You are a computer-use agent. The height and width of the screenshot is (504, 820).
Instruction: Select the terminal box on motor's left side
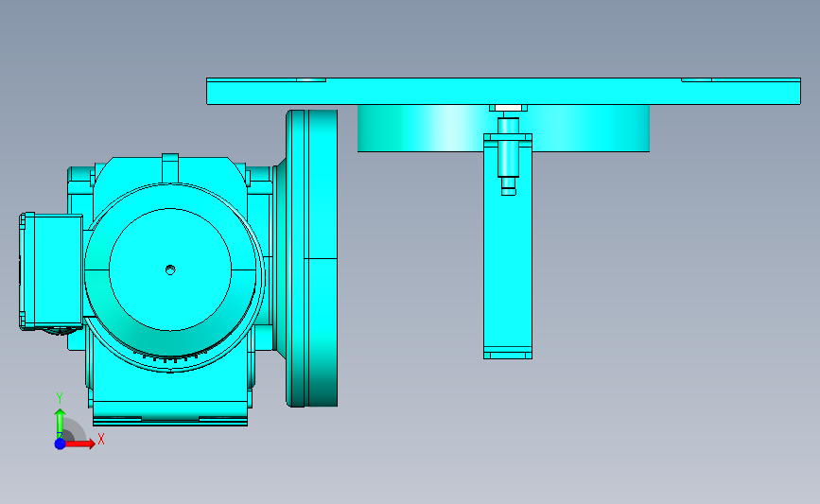point(51,270)
